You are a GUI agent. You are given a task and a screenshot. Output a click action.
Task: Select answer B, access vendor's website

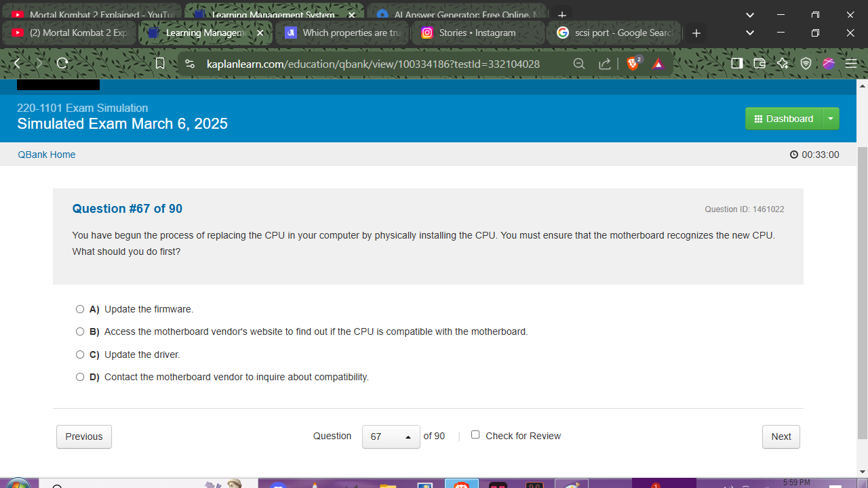(80, 331)
